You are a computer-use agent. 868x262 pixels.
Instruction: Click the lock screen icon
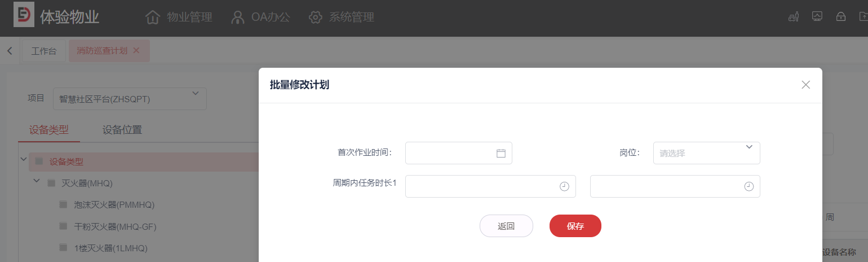pos(840,17)
